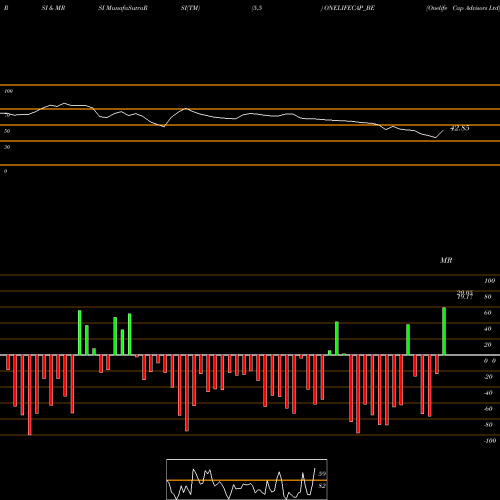Screen dimensions: 500x500
Task: Click the '-20' label on MR axis
Action: tap(488, 377)
